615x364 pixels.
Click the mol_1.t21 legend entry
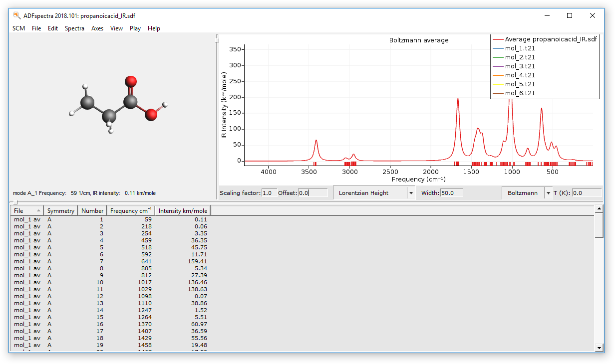[514, 48]
